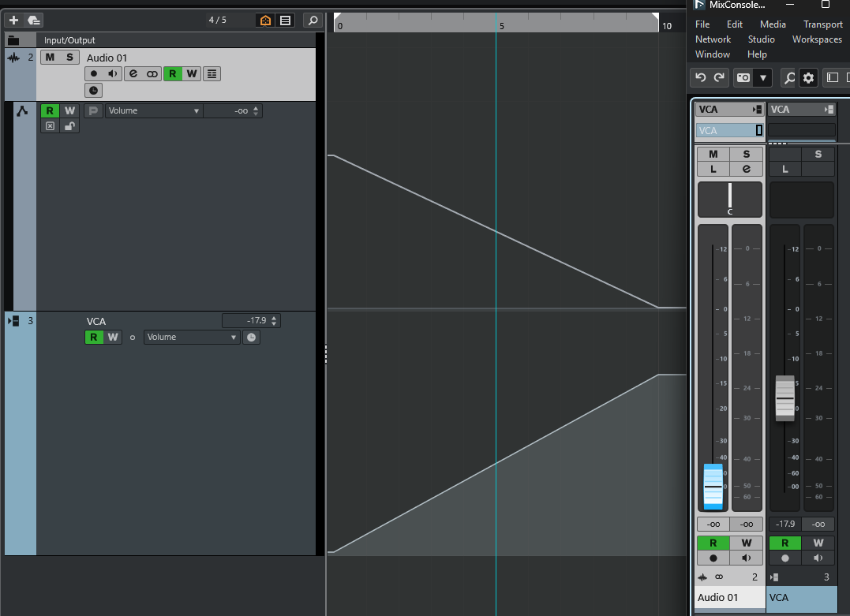Image resolution: width=850 pixels, height=616 pixels.
Task: Open the File menu in MixConsole
Action: click(x=702, y=24)
